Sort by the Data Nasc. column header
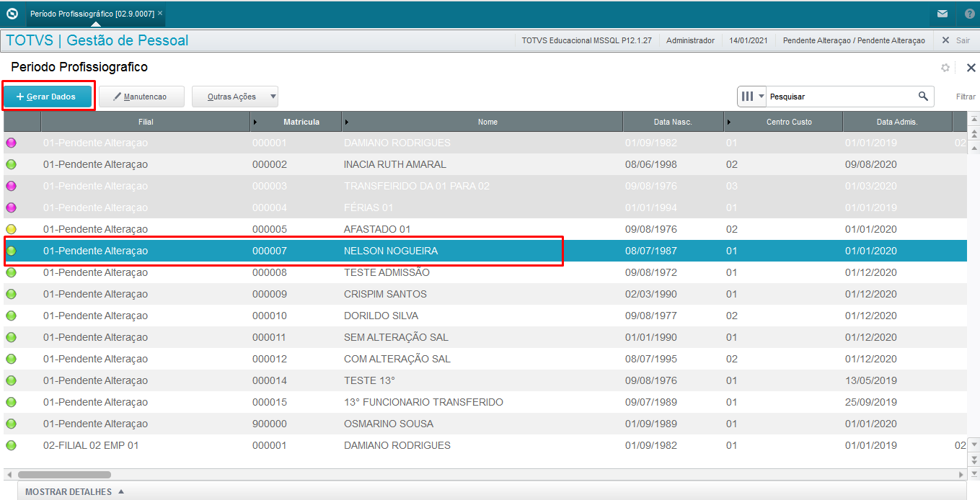 click(x=673, y=122)
